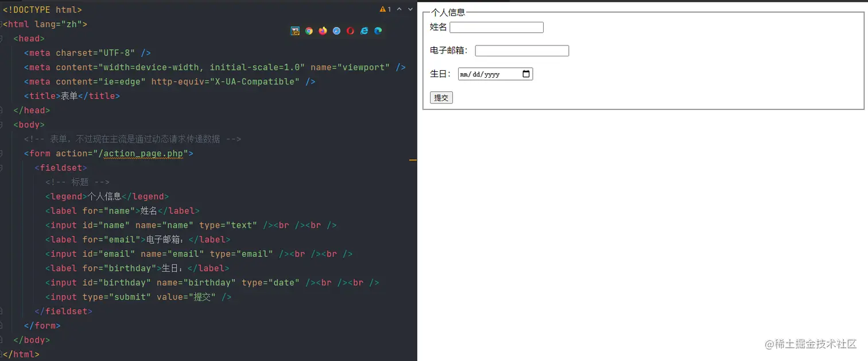Focus the 姓名 text input field

click(x=497, y=28)
